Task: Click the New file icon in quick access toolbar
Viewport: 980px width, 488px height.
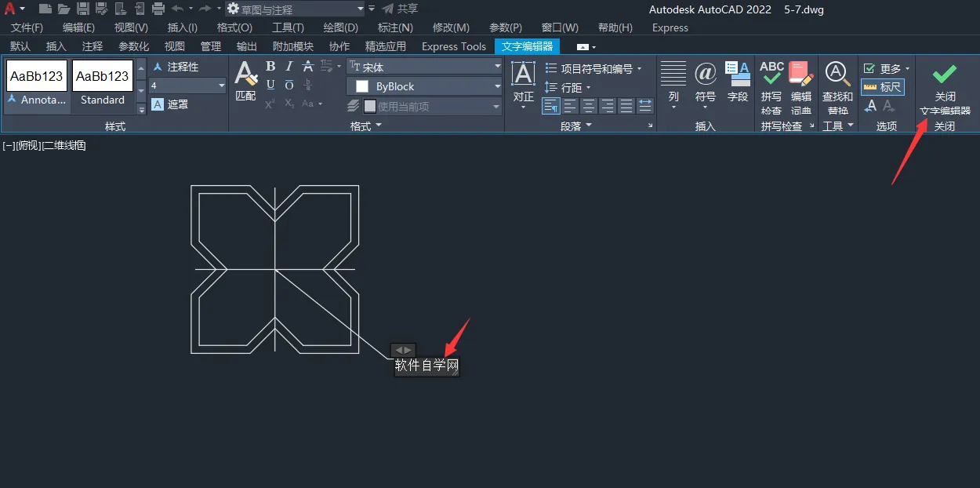Action: 45,9
